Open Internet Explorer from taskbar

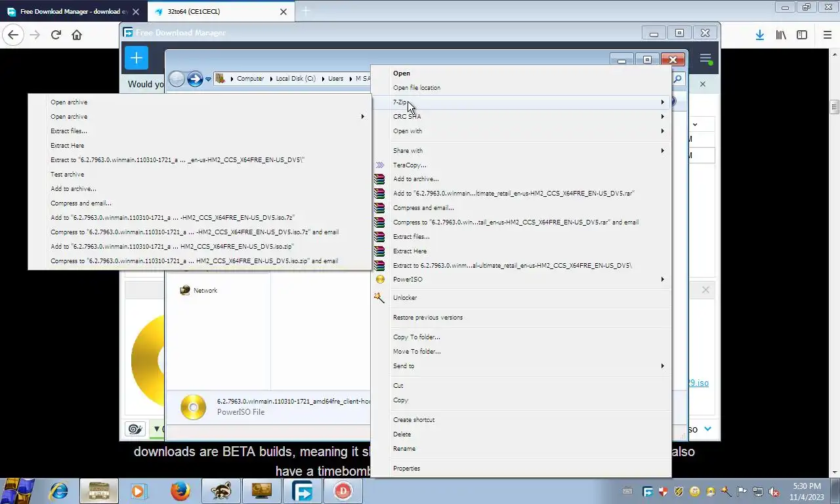click(x=59, y=491)
